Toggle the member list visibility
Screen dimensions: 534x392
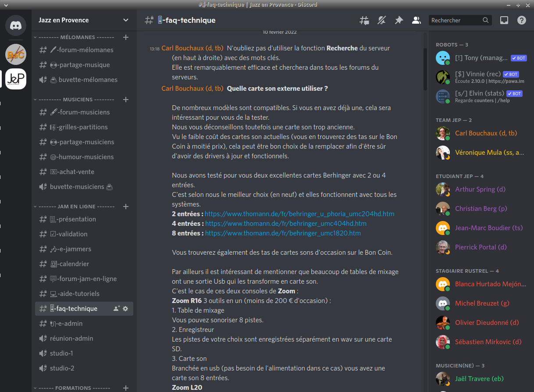(416, 20)
